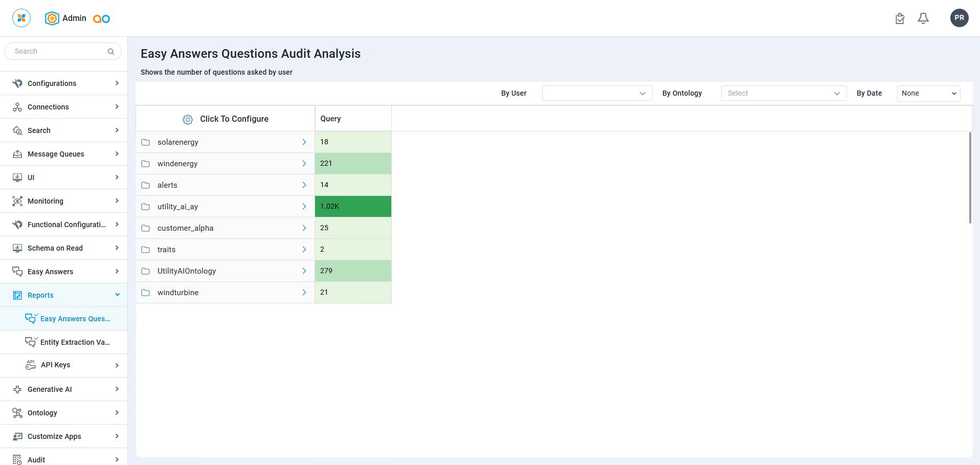The height and width of the screenshot is (465, 980).
Task: Click the search magnifier icon in sidebar
Action: [111, 52]
